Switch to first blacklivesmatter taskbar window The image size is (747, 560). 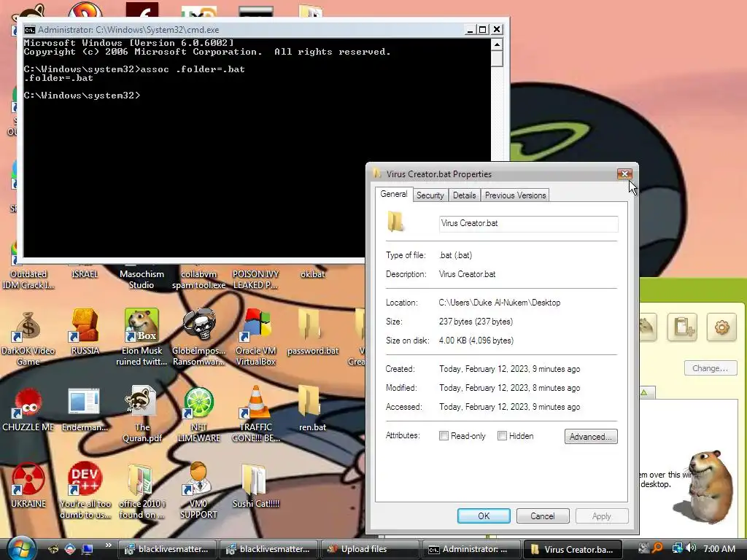167,549
